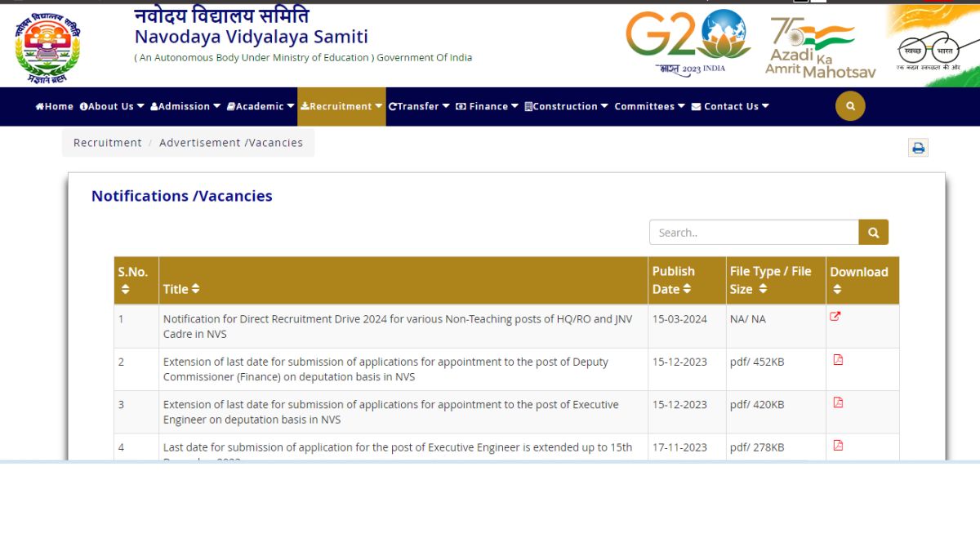The height and width of the screenshot is (551, 980).
Task: Download Deputy Commissioner extension notice PDF
Action: click(837, 359)
